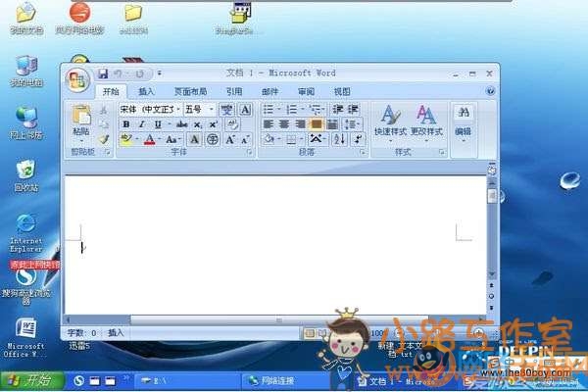The width and height of the screenshot is (588, 392).
Task: Open the 引用 (References) tab
Action: tap(234, 91)
